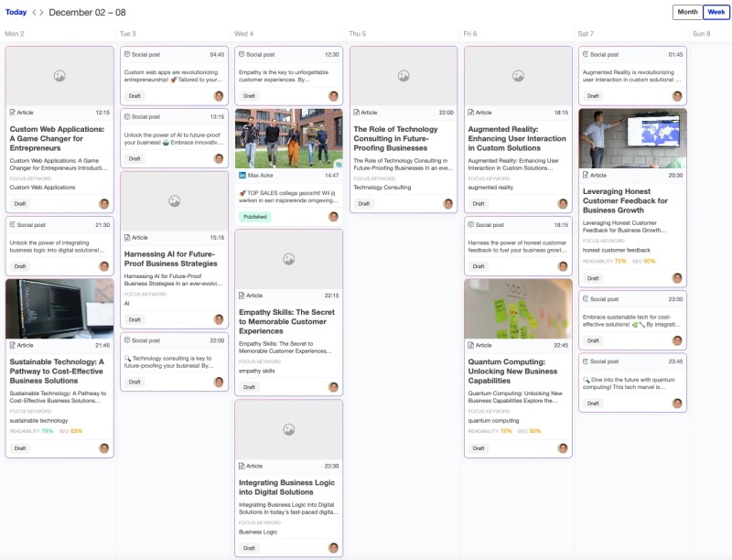Click social post icon on Tuesday 04:45 card
Image resolution: width=732 pixels, height=560 pixels.
tap(127, 54)
